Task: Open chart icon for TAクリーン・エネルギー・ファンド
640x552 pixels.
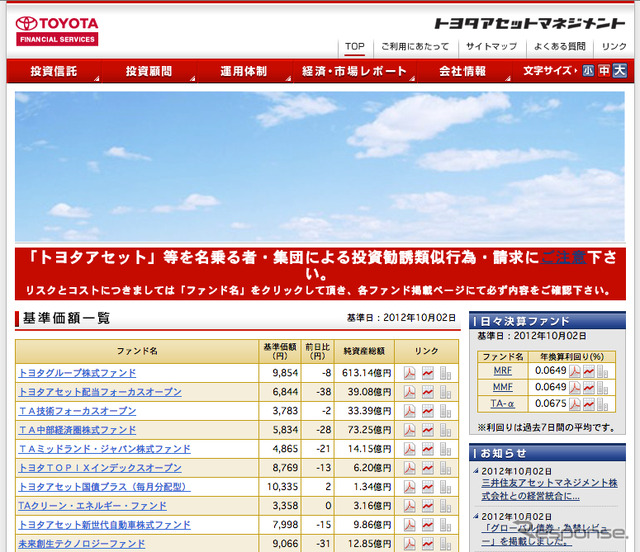Action: pyautogui.click(x=428, y=506)
